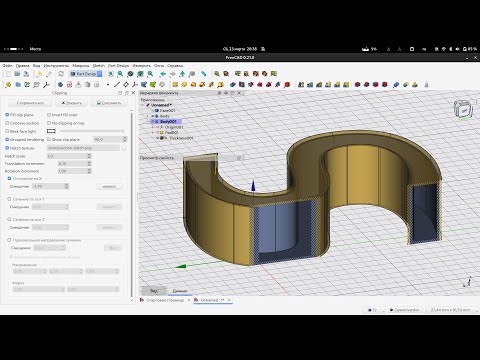Click the Сохранить все button
This screenshot has width=480, height=360.
(x=30, y=103)
